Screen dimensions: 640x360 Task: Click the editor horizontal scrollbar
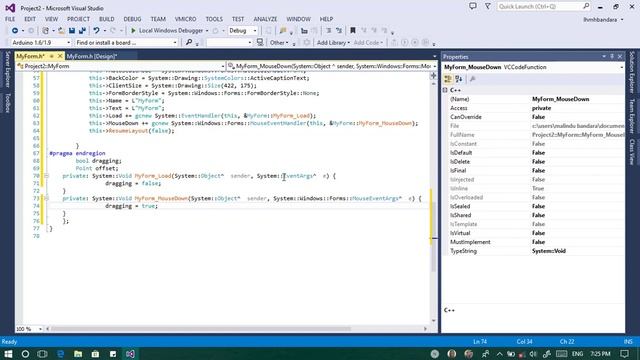coord(237,329)
